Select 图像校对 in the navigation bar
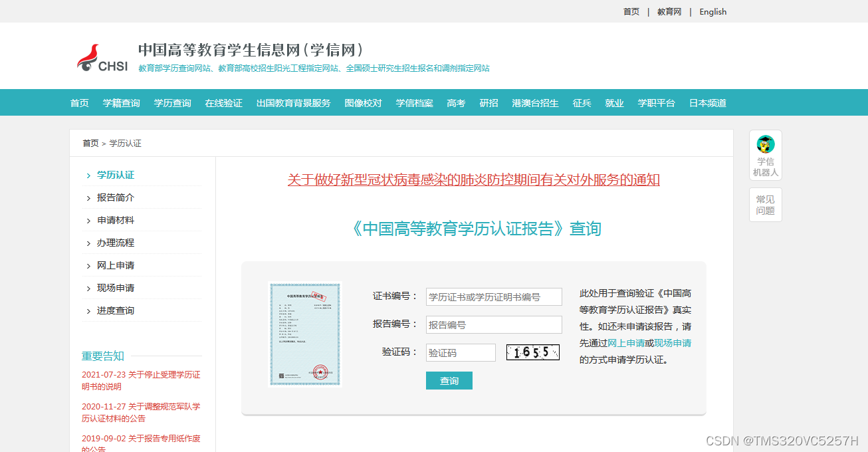This screenshot has width=868, height=452. point(364,103)
